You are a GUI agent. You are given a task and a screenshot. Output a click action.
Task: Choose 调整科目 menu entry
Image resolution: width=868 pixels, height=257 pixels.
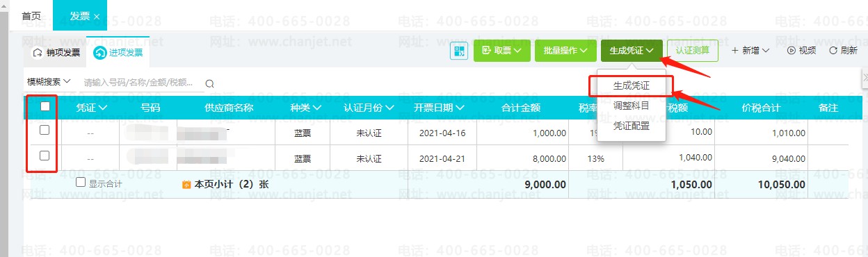pos(632,106)
